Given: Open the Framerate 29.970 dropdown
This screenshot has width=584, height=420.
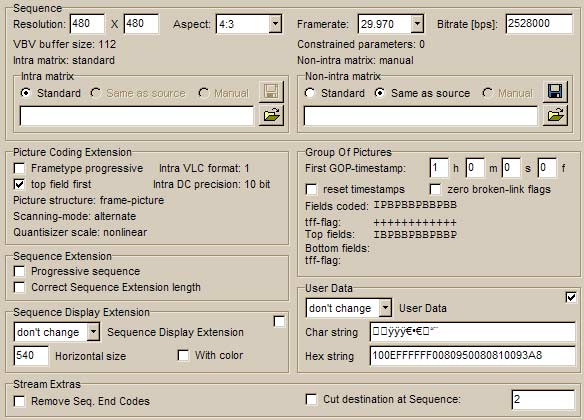Looking at the screenshot, I should pyautogui.click(x=417, y=24).
